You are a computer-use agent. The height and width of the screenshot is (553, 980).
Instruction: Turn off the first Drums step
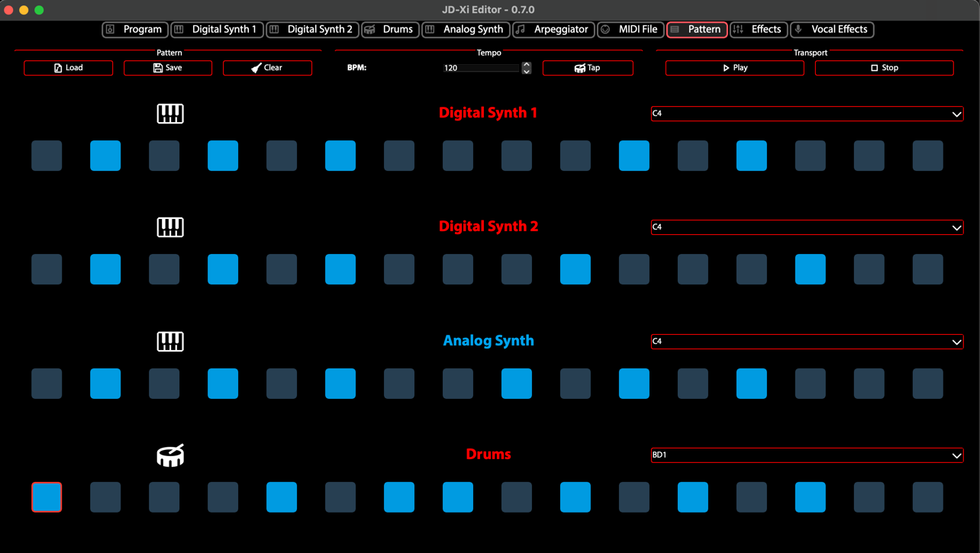[x=47, y=497]
